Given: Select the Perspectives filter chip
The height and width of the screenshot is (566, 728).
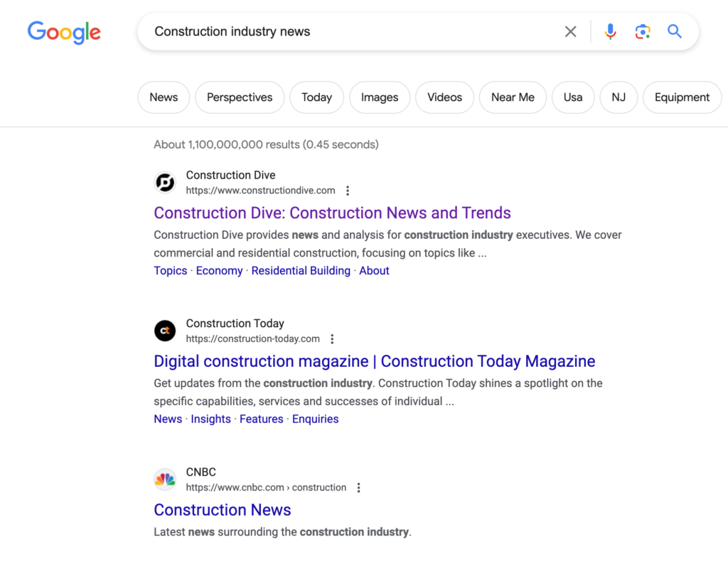Looking at the screenshot, I should [x=240, y=97].
